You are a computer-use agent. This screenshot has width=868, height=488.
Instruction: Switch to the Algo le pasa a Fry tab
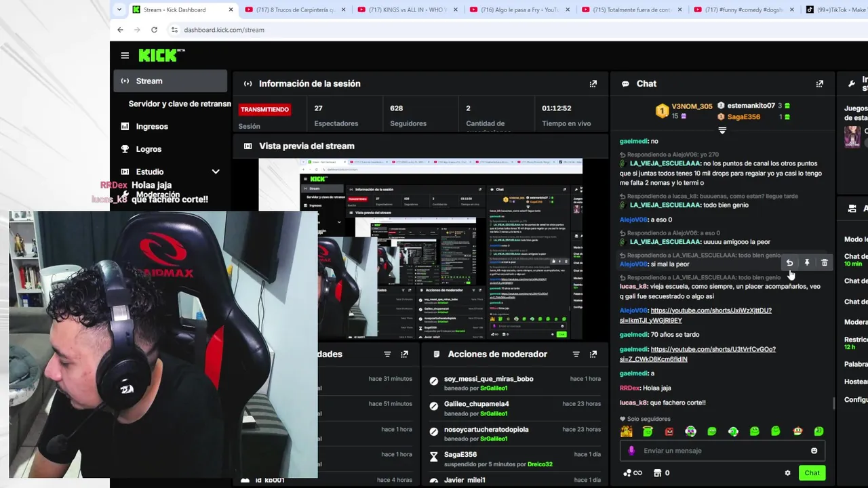point(520,9)
